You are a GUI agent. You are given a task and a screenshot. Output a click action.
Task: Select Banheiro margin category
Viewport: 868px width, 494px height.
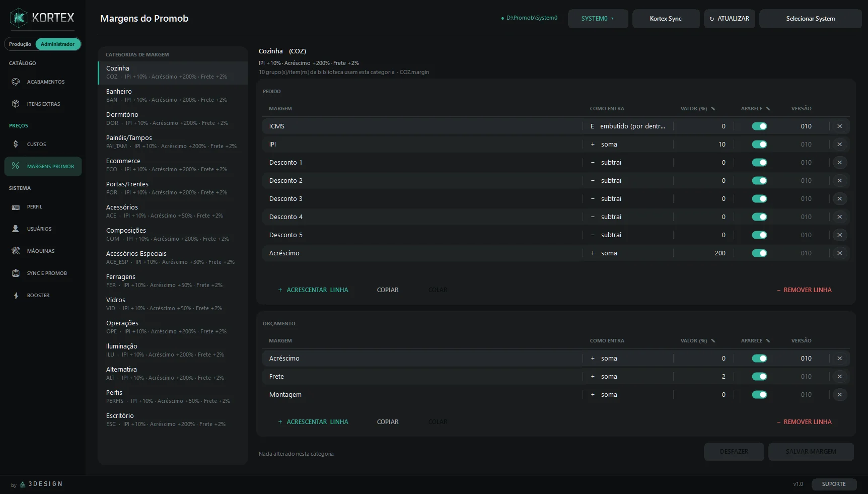(173, 96)
